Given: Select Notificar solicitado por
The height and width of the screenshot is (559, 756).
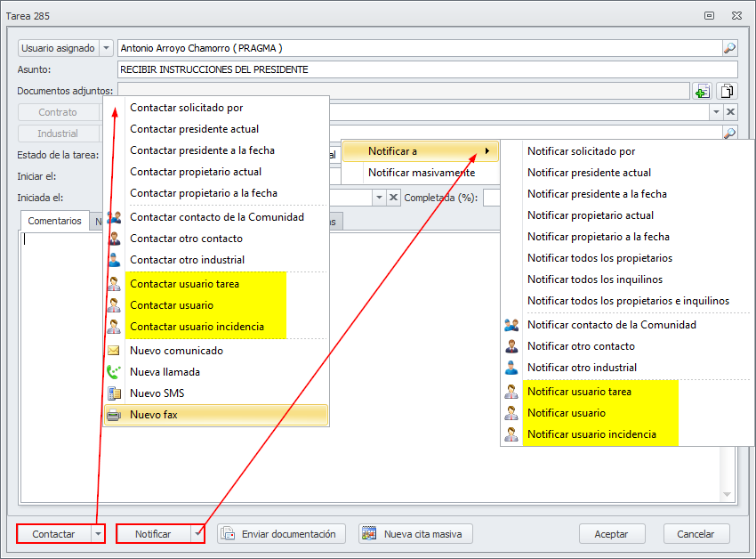Looking at the screenshot, I should pyautogui.click(x=627, y=151).
